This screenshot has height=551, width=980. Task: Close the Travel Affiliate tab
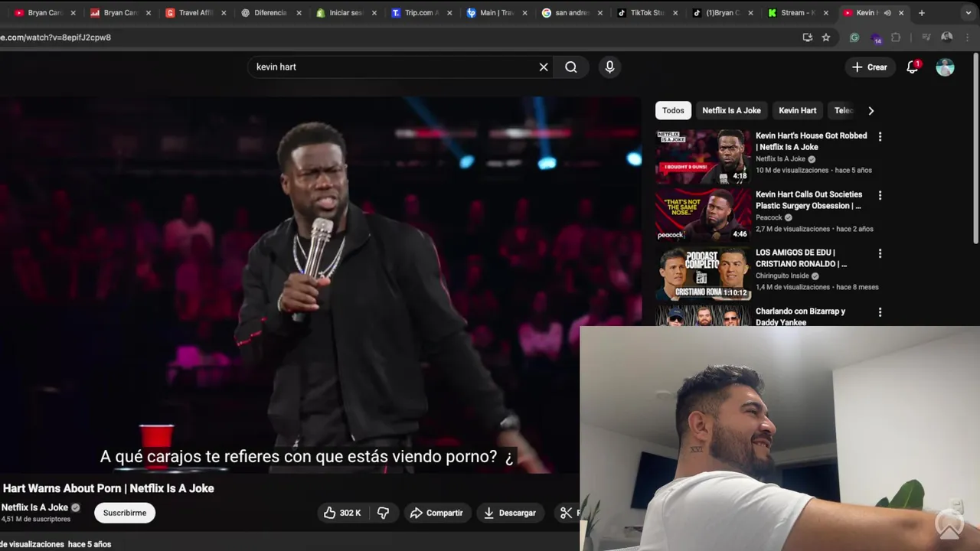(x=224, y=13)
